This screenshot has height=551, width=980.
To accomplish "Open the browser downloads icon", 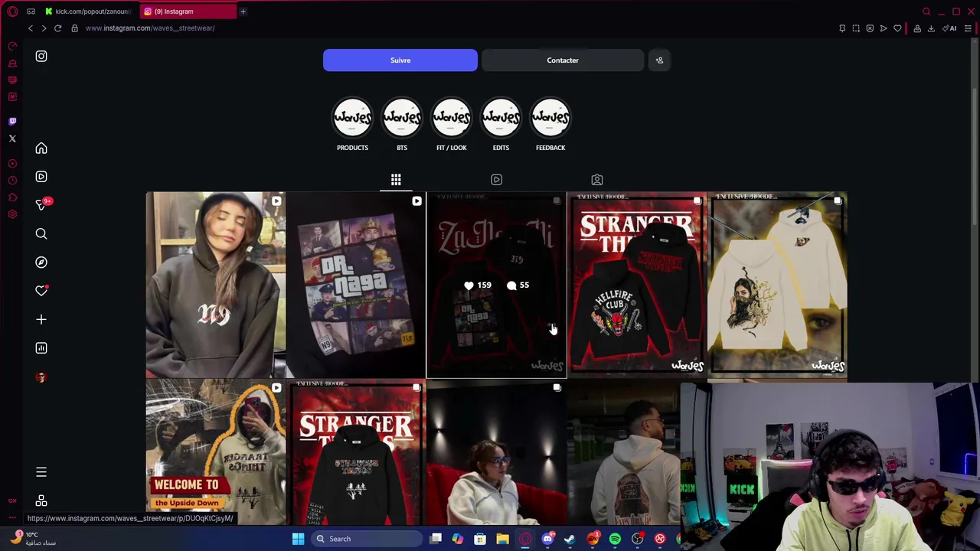I will pyautogui.click(x=931, y=28).
